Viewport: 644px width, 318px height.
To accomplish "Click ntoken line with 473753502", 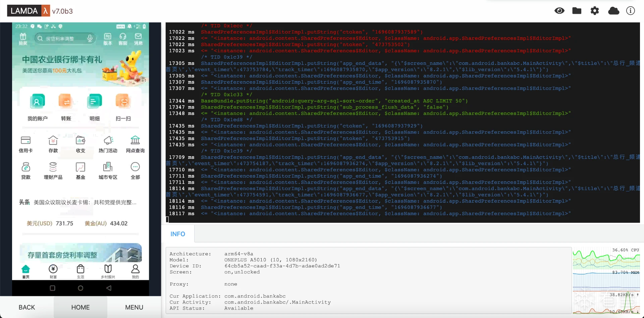I will [305, 45].
